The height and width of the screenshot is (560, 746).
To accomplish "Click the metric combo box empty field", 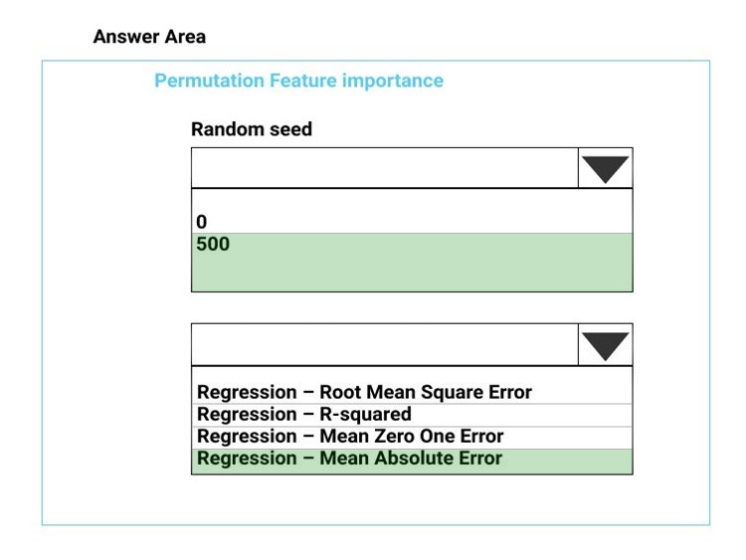I will (x=384, y=345).
